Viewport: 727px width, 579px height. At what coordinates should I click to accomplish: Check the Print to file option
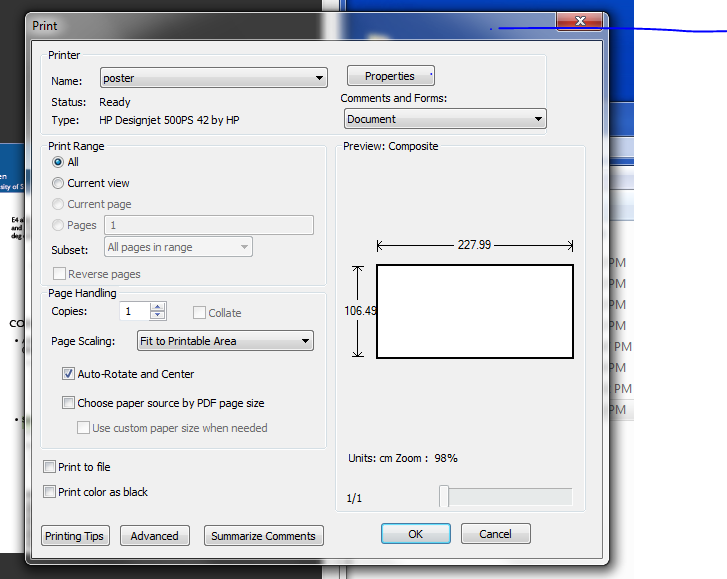(50, 467)
